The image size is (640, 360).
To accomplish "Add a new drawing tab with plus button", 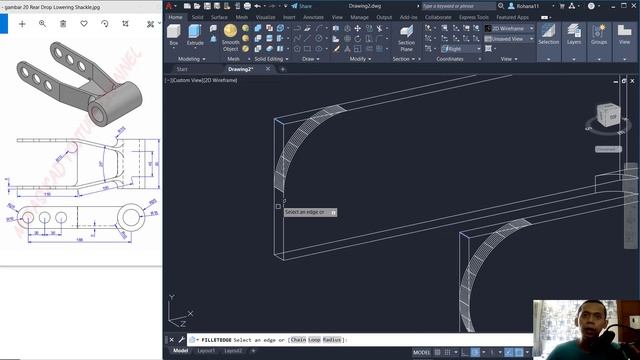I will (x=282, y=69).
